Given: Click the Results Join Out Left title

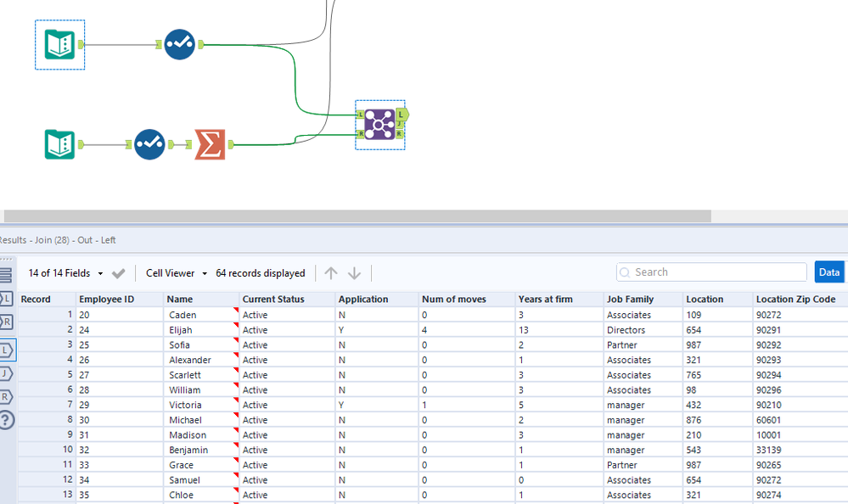Looking at the screenshot, I should [58, 240].
